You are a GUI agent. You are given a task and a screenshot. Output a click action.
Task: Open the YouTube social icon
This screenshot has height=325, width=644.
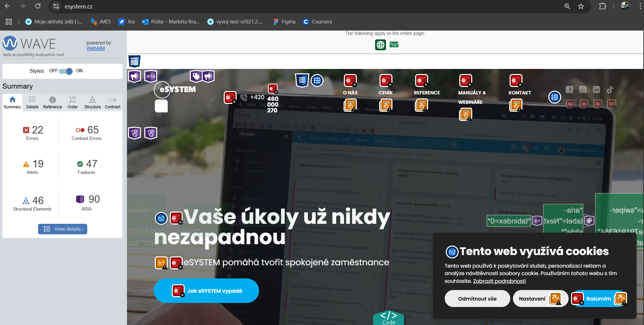tap(583, 89)
